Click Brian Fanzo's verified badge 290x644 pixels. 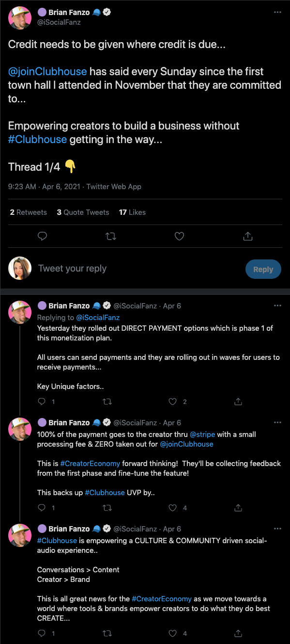[106, 12]
